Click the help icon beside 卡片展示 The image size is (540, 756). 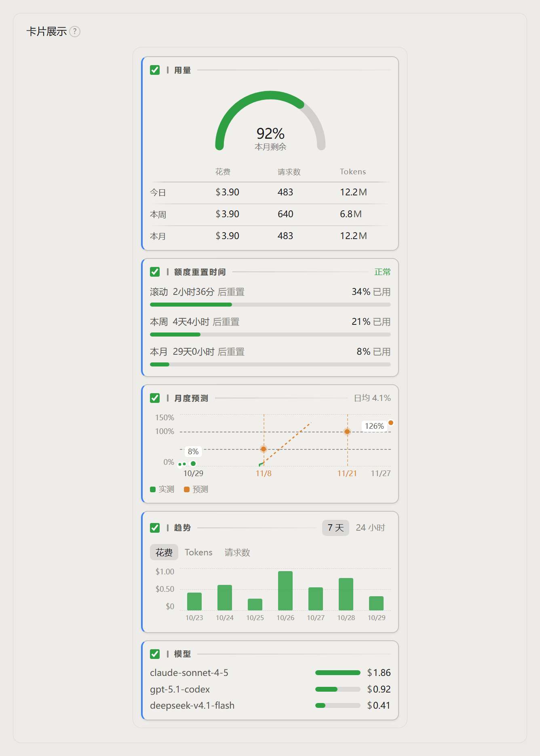[75, 32]
